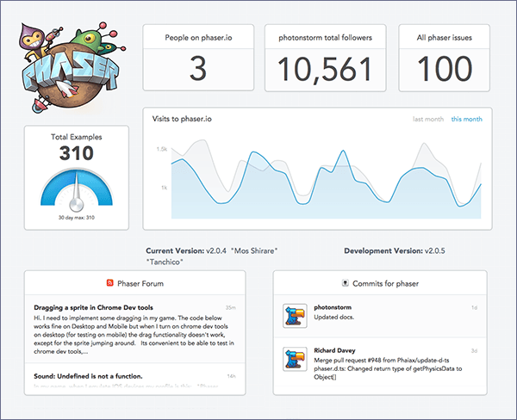The image size is (517, 420).
Task: Click the RSS icon beside Phaser Forum
Action: point(110,283)
